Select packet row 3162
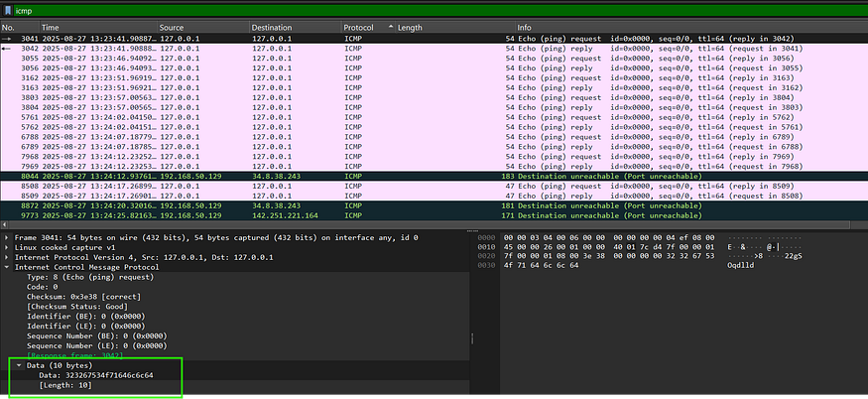The image size is (868, 399). pos(434,77)
